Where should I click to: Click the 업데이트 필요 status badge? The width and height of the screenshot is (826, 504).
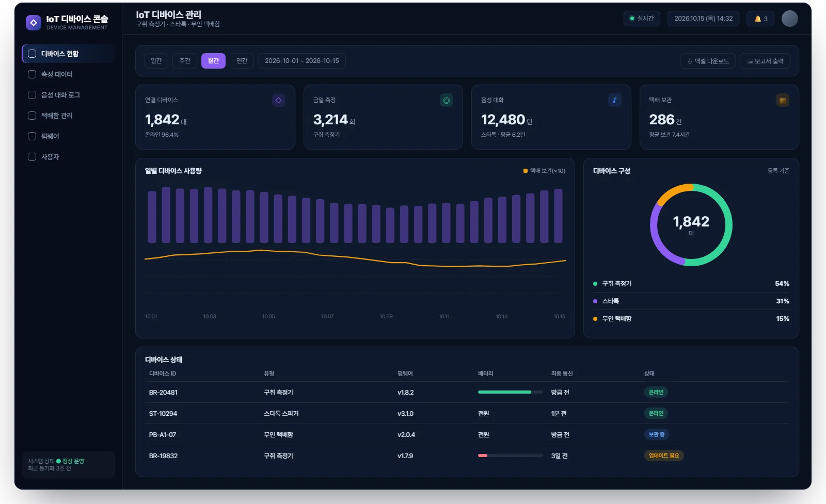pyautogui.click(x=664, y=456)
